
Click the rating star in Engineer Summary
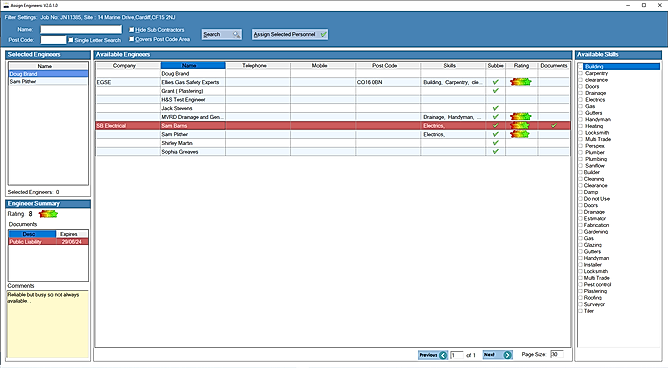[48, 214]
